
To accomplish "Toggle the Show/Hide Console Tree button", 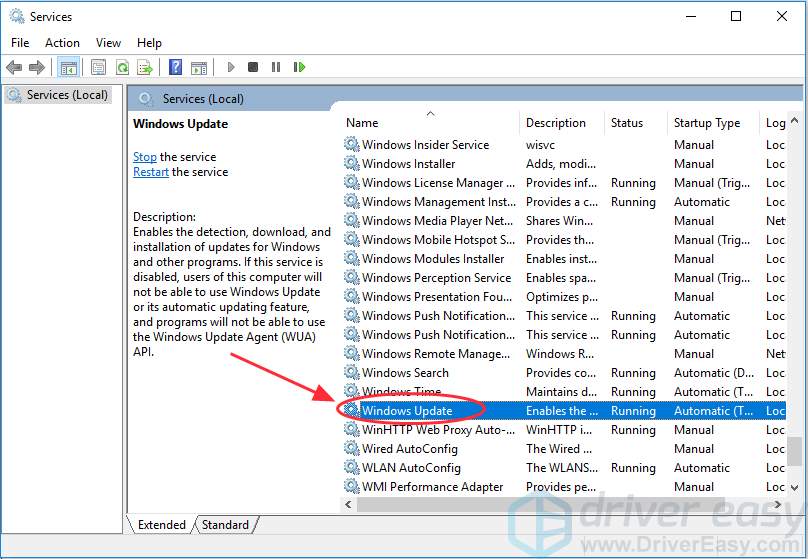I will coord(69,67).
